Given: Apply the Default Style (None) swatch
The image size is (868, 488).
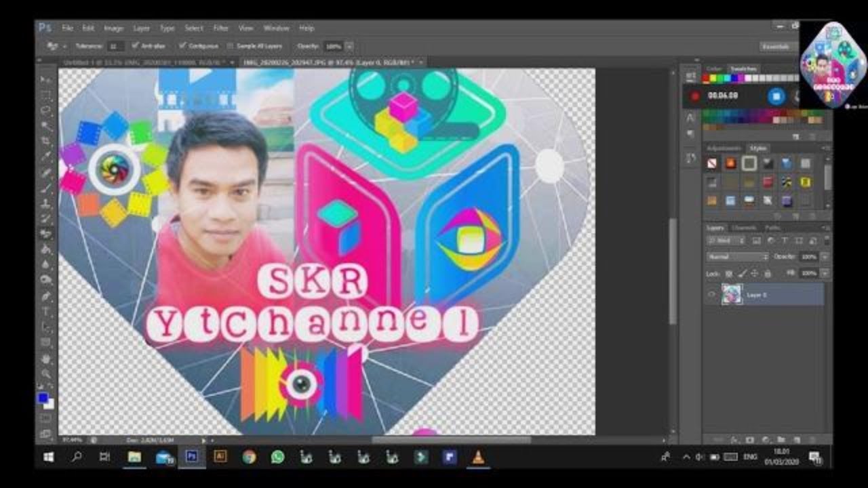Looking at the screenshot, I should pyautogui.click(x=712, y=163).
